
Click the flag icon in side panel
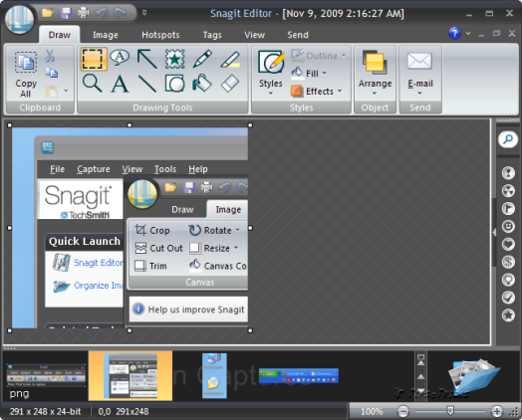tap(508, 208)
